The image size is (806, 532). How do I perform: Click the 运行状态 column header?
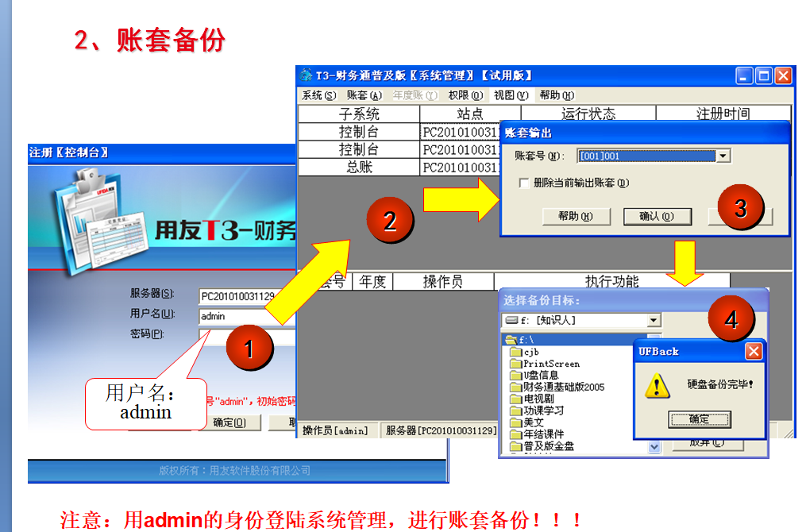click(x=588, y=114)
